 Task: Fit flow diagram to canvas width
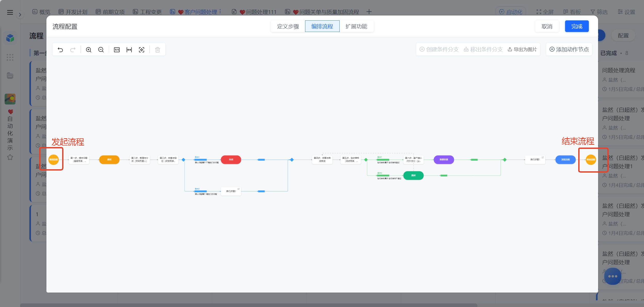click(x=129, y=50)
